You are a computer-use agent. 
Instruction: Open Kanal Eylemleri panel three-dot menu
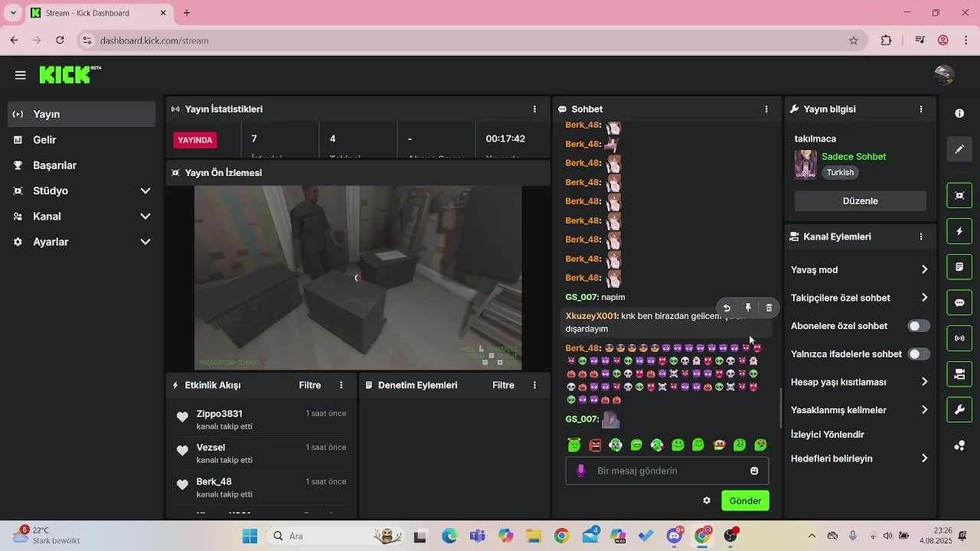coord(921,237)
